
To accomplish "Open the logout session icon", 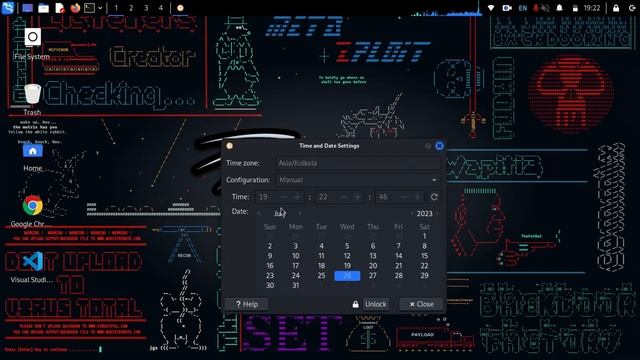I will [x=632, y=8].
